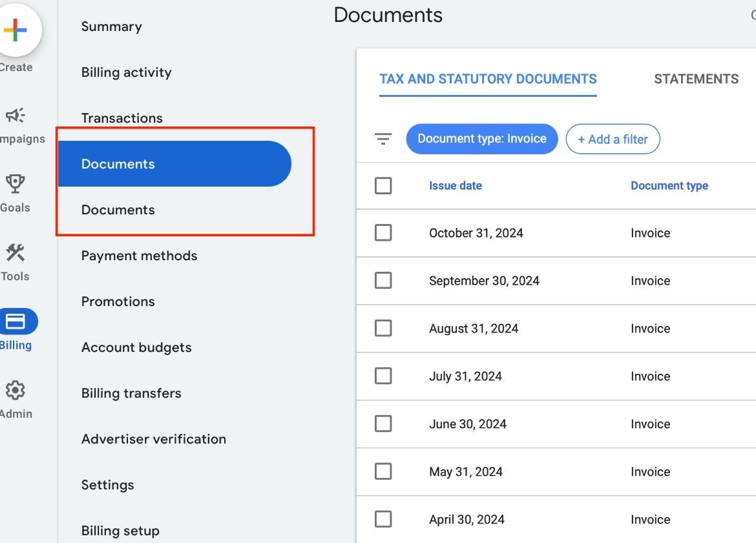Click the 'Add a filter' button
The width and height of the screenshot is (756, 543).
(x=613, y=139)
